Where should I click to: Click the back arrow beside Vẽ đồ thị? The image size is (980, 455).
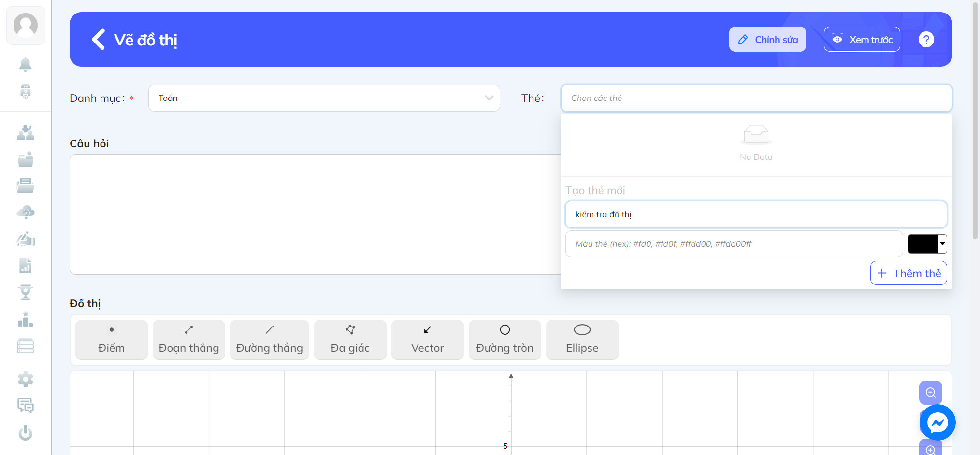coord(99,40)
